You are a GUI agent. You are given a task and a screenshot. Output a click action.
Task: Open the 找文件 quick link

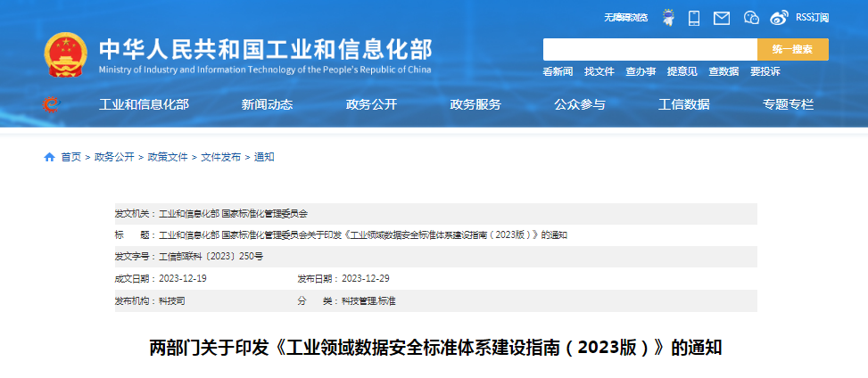(599, 71)
